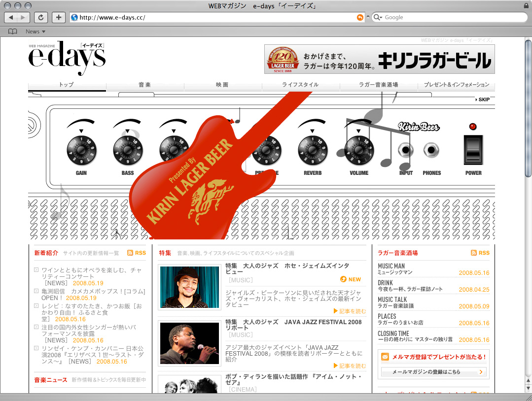The height and width of the screenshot is (401, 532).
Task: Click the orange RSS icon in address bar
Action: [x=360, y=17]
